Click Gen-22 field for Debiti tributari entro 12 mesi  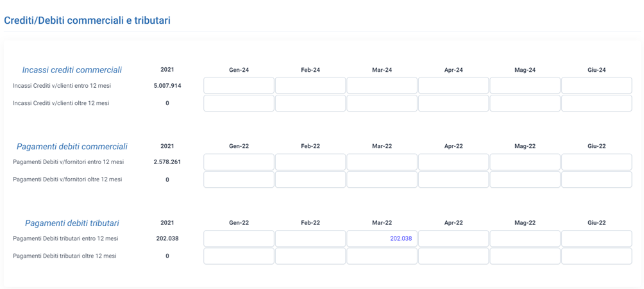[x=239, y=238]
